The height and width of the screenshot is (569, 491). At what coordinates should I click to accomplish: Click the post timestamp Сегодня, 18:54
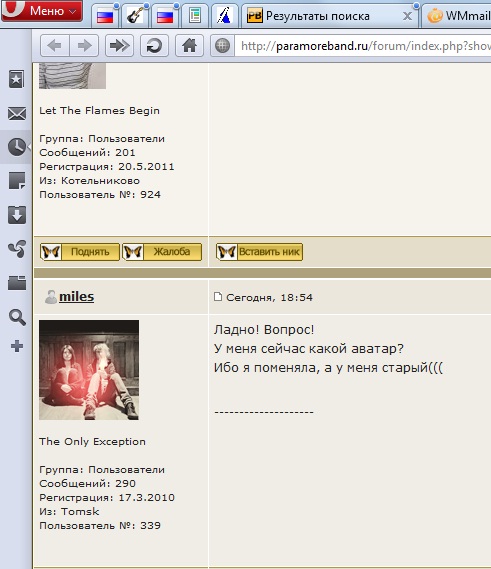pos(269,298)
